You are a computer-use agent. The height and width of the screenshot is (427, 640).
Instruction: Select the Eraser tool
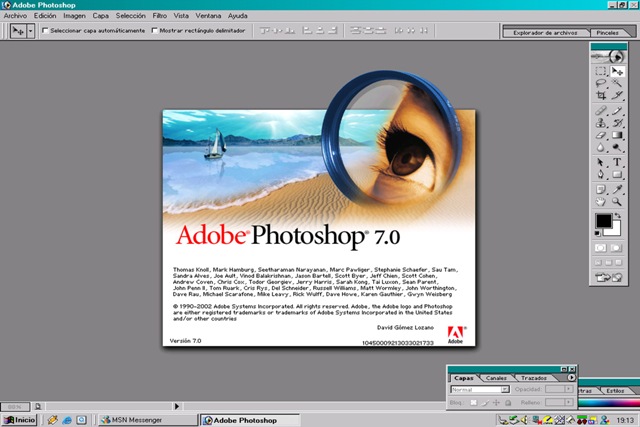click(600, 135)
